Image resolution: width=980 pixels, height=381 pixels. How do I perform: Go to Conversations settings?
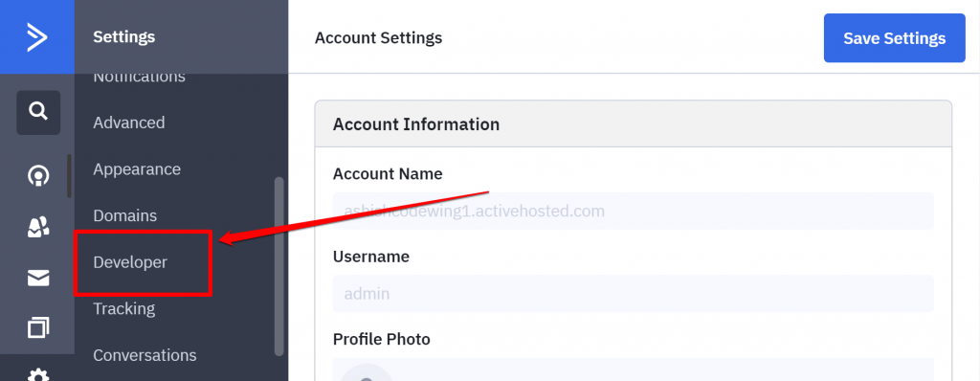coord(145,355)
